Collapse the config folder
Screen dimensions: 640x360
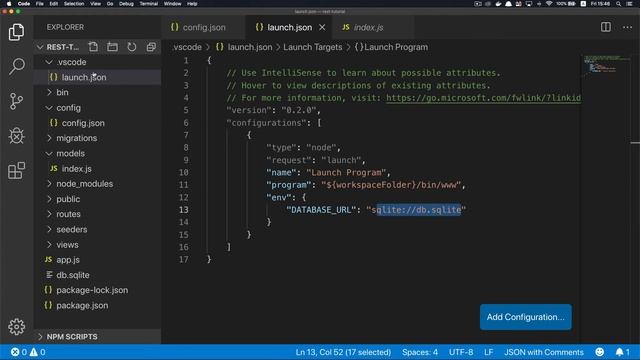coord(49,108)
